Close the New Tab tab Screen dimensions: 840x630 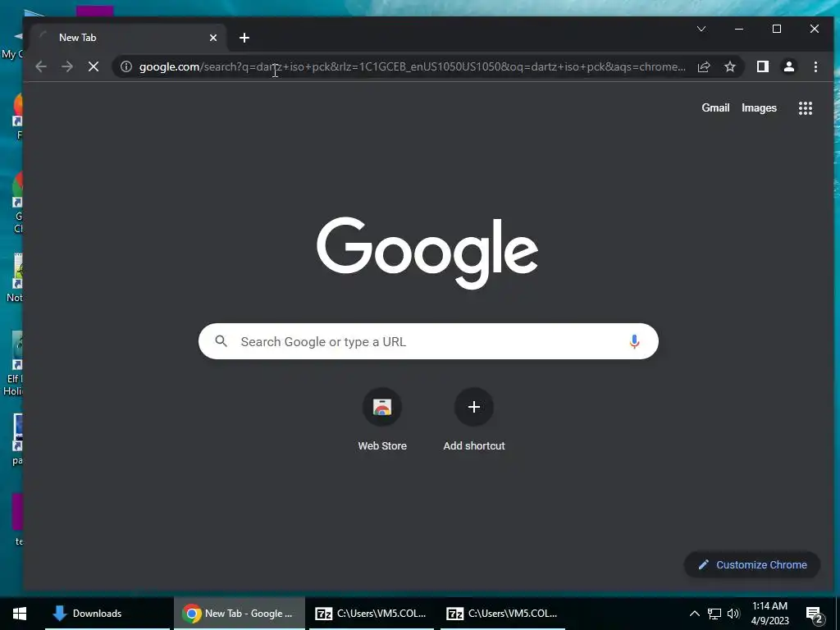(213, 38)
